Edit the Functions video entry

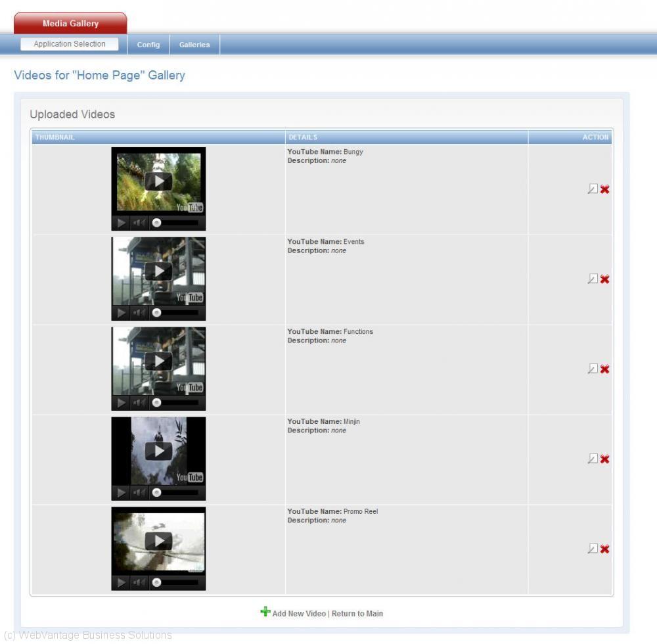point(592,369)
